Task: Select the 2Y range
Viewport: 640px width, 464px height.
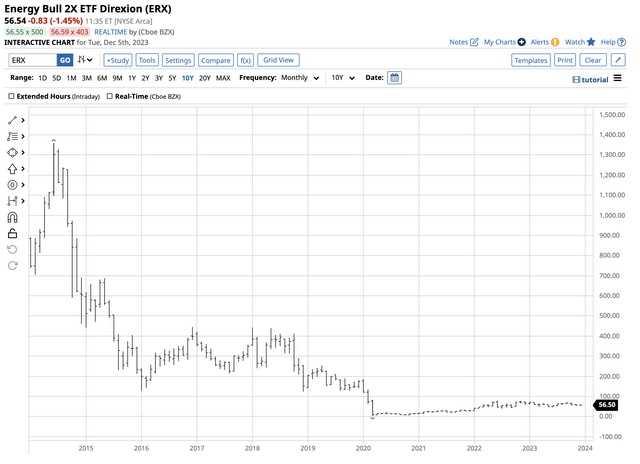Action: pos(145,78)
